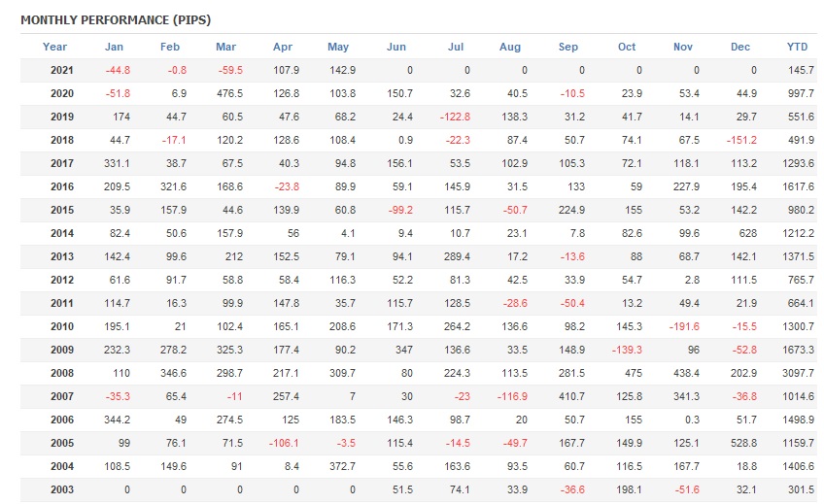
Task: Click the YTD column header
Action: 797,47
